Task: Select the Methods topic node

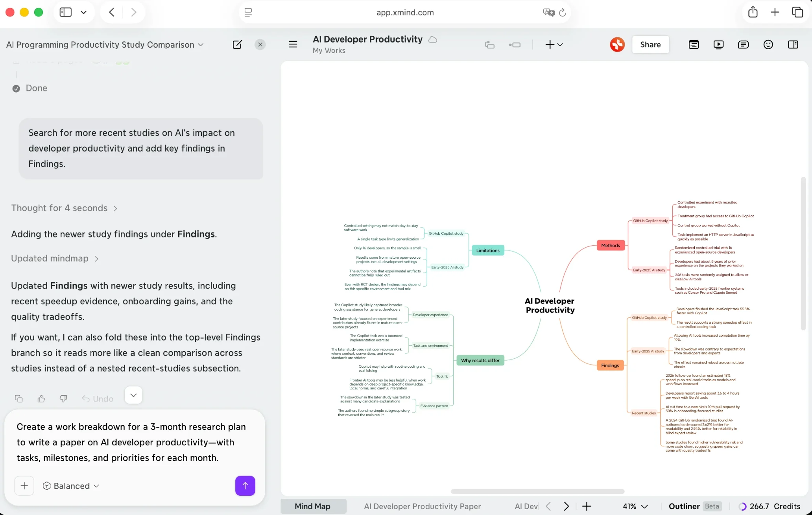Action: 611,245
